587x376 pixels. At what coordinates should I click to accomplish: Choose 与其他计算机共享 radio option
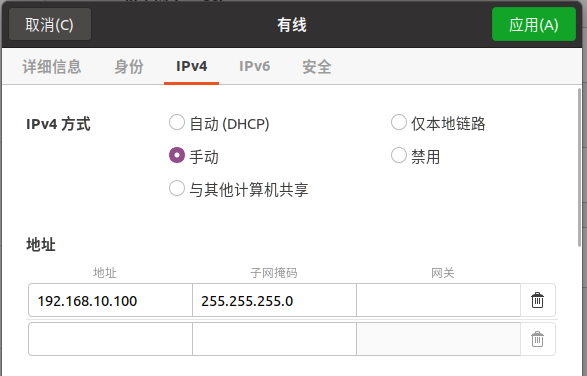click(x=177, y=188)
